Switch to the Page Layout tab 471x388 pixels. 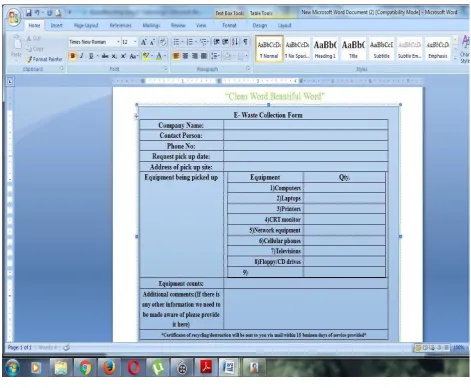coord(86,25)
